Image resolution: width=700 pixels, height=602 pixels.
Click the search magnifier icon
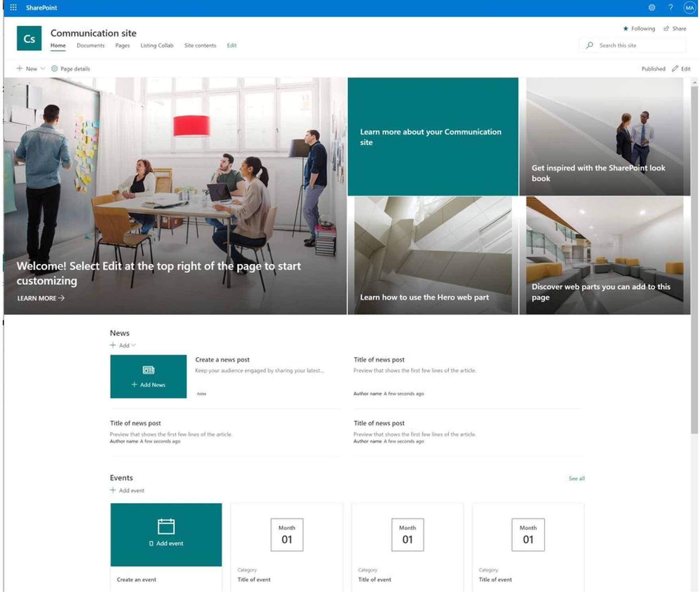589,45
